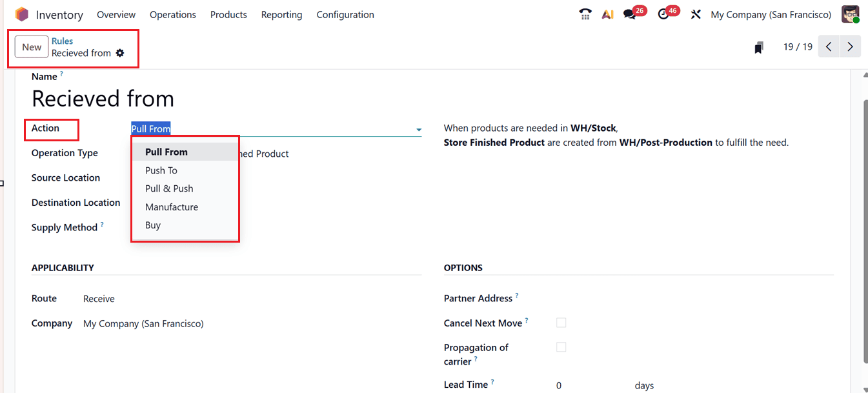Open the settings gear beside Recieved from
The image size is (868, 393).
(x=120, y=54)
